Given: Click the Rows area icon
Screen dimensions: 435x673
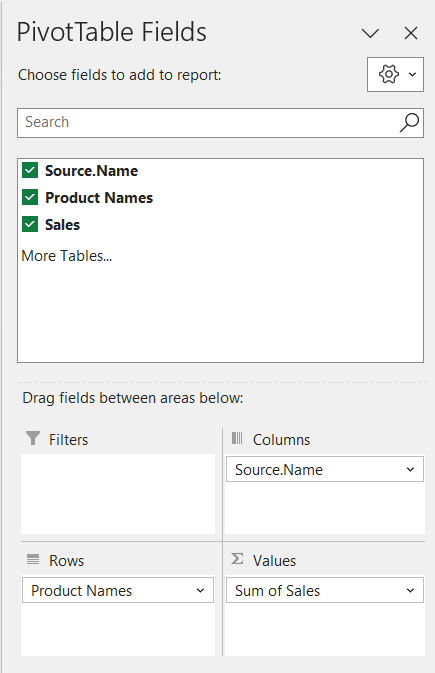Looking at the screenshot, I should tap(33, 560).
